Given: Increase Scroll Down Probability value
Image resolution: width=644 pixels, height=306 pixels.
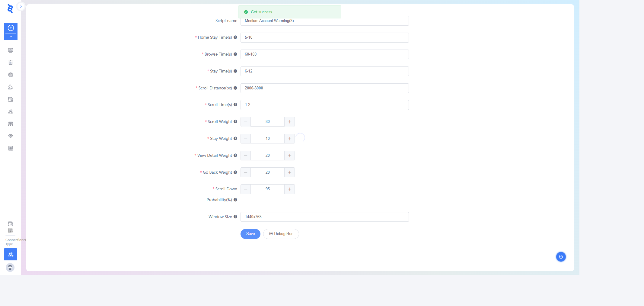Looking at the screenshot, I should pyautogui.click(x=289, y=189).
